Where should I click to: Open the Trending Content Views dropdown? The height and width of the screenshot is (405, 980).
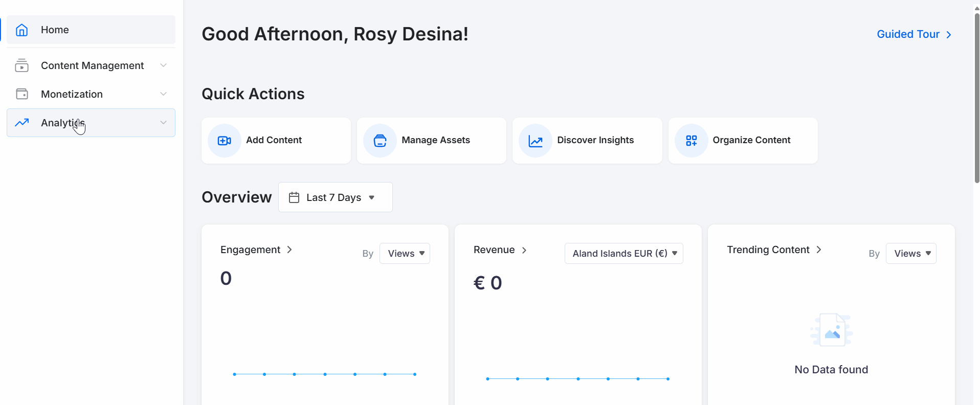910,254
